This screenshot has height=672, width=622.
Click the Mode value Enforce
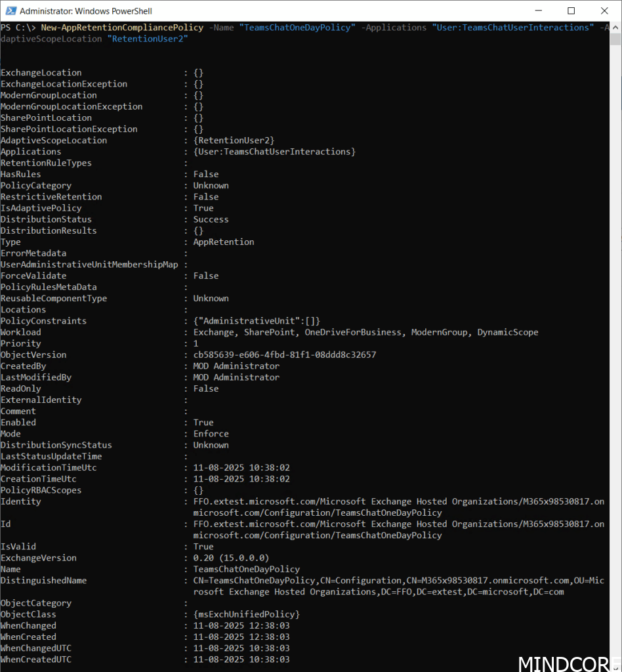tap(211, 434)
